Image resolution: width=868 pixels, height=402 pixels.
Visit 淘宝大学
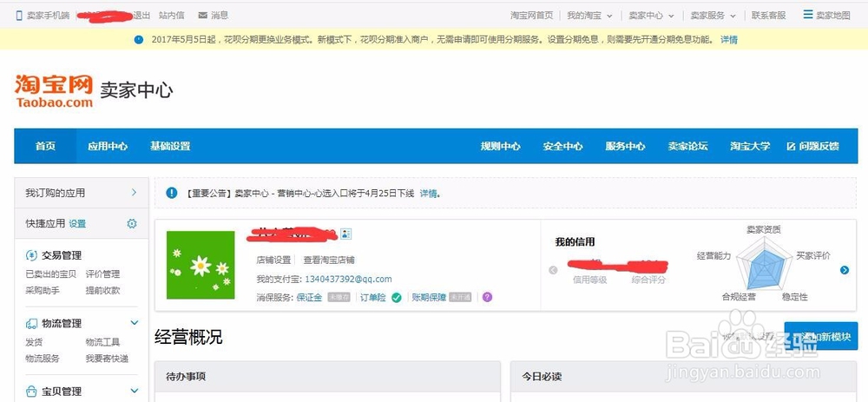point(750,146)
